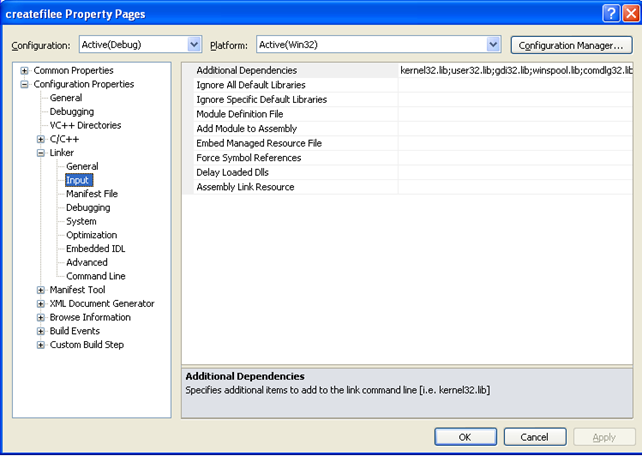This screenshot has height=456, width=642.
Task: Expand the C/C++ tree node
Action: coord(41,140)
